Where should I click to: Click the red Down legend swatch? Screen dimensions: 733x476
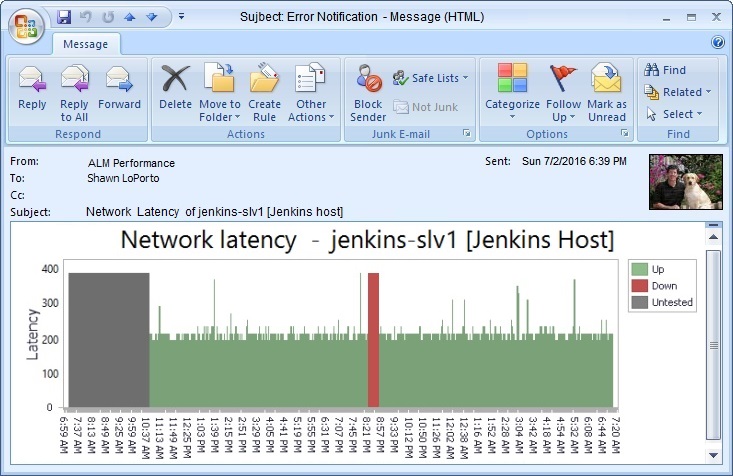640,285
